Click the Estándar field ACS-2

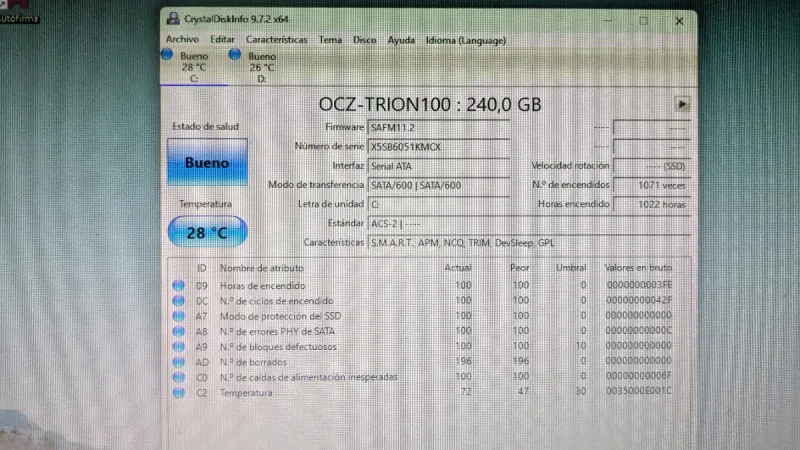coord(529,223)
